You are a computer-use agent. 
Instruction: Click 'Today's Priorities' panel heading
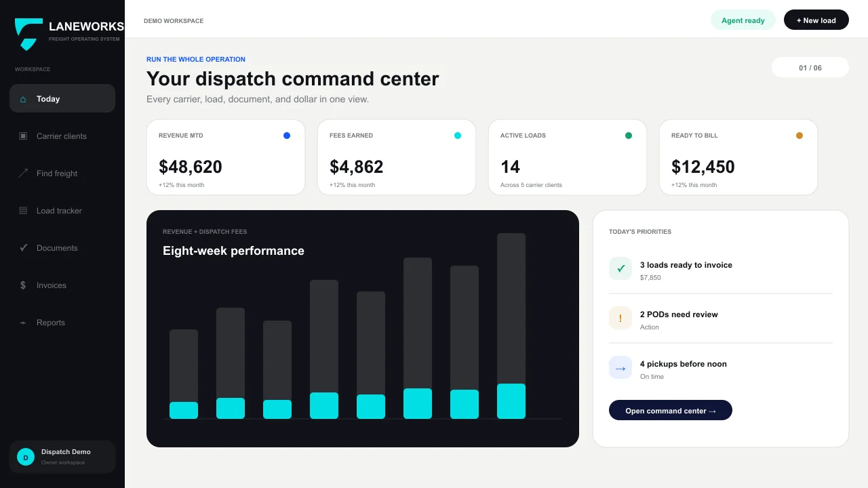point(640,232)
